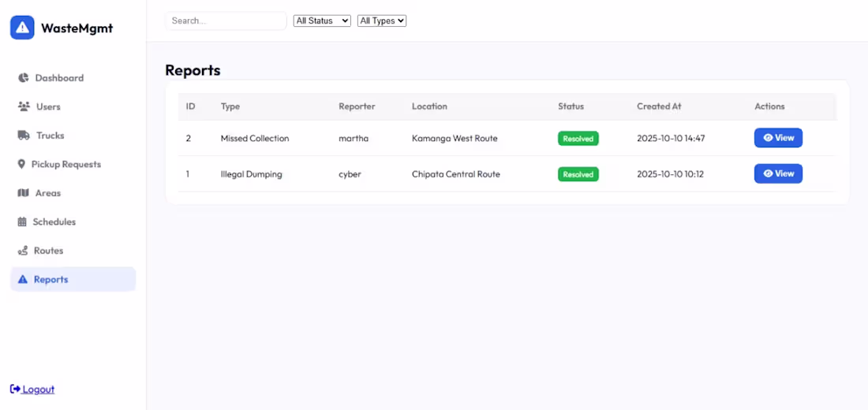Screen dimensions: 868x410
Task: Open the Areas map icon
Action: [x=23, y=193]
